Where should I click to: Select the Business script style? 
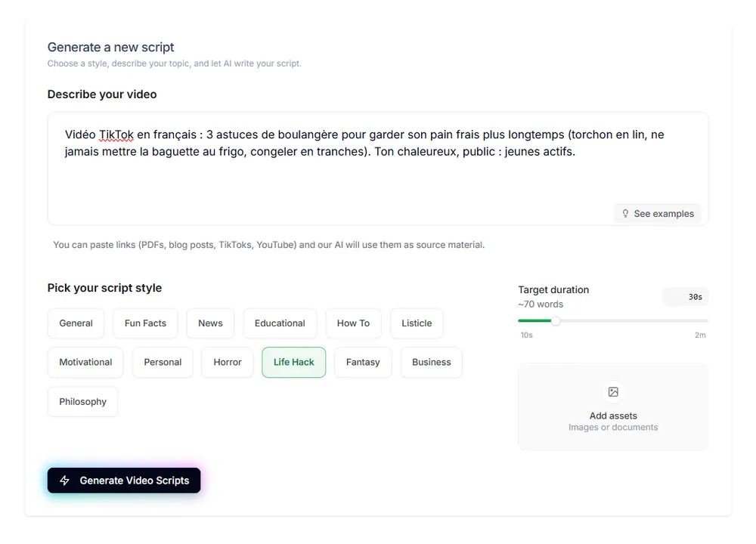[x=432, y=363]
